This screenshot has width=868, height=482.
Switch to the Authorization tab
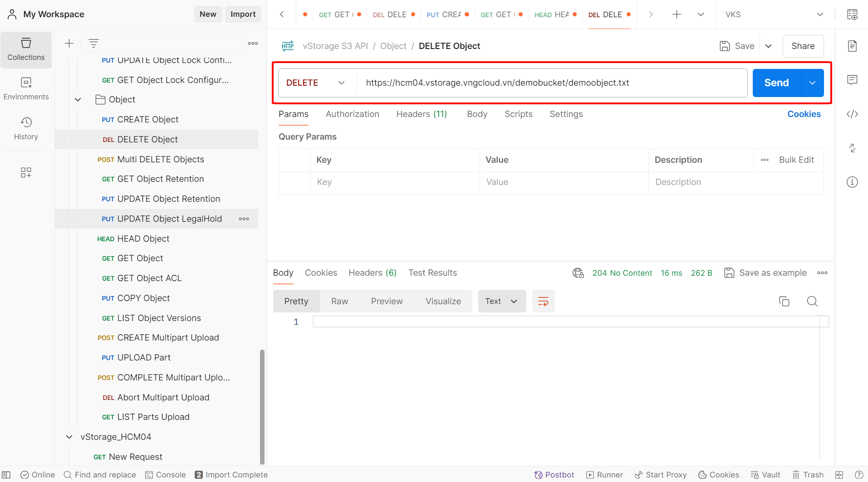coord(352,114)
